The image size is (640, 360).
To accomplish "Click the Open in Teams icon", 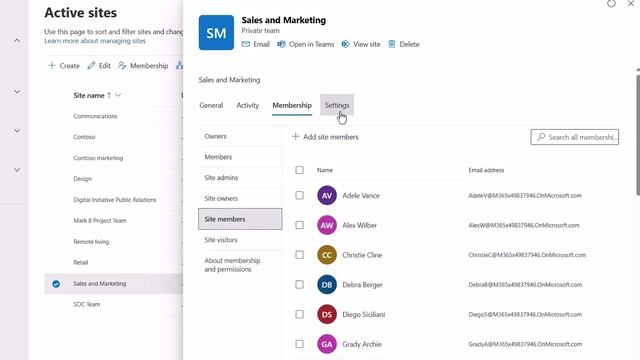I will pos(281,44).
